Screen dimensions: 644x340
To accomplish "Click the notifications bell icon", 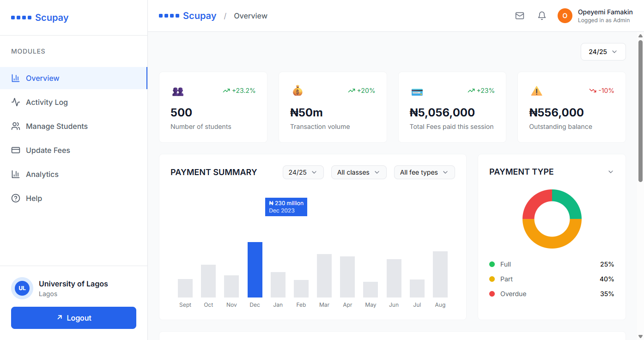I will [541, 15].
